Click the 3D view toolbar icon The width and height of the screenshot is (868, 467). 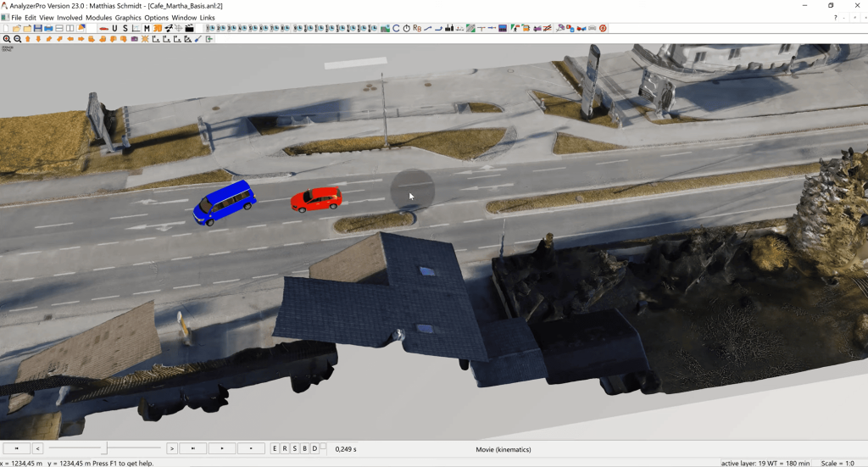point(158,29)
